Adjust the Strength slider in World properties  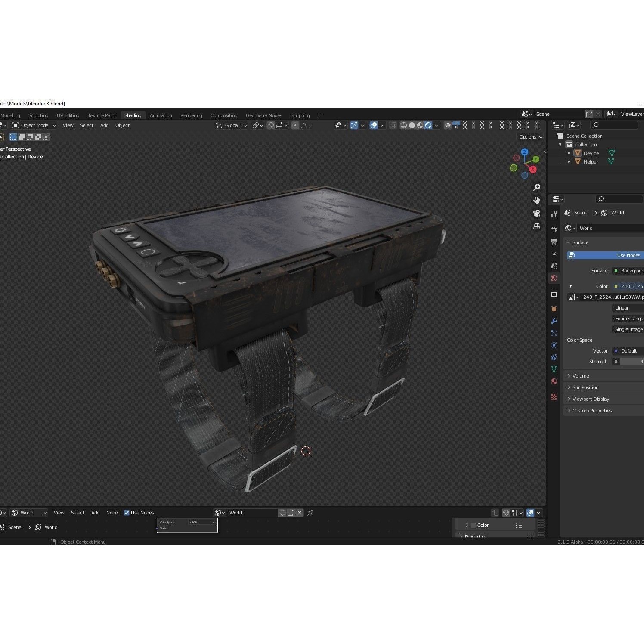click(x=632, y=362)
